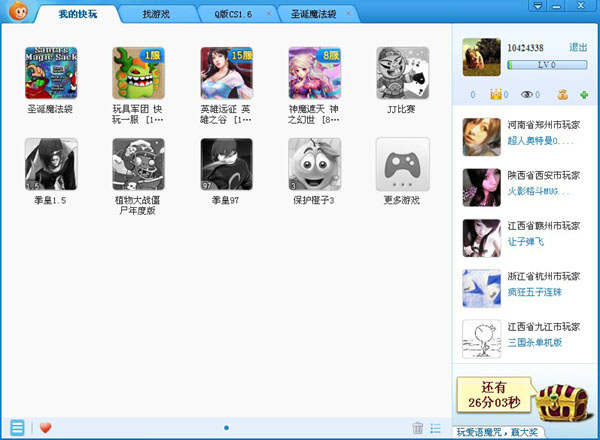This screenshot has height=440, width=600.
Task: Open 保护橙子3 game
Action: [x=314, y=164]
